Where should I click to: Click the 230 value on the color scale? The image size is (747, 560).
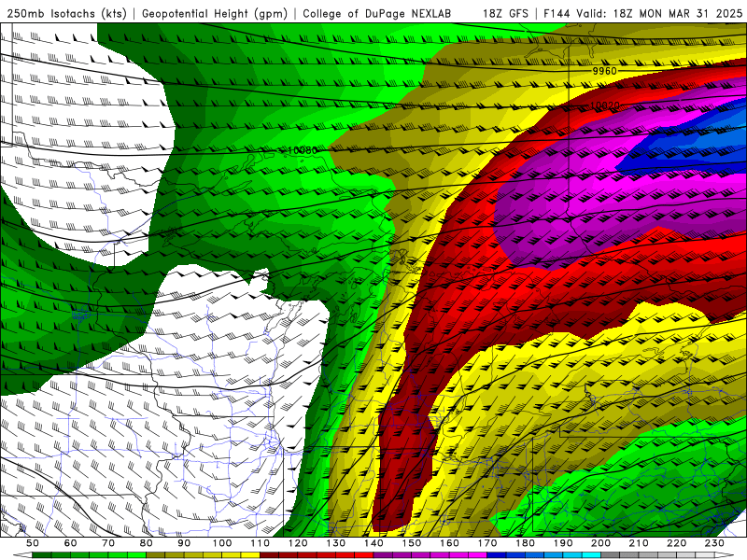coord(714,543)
